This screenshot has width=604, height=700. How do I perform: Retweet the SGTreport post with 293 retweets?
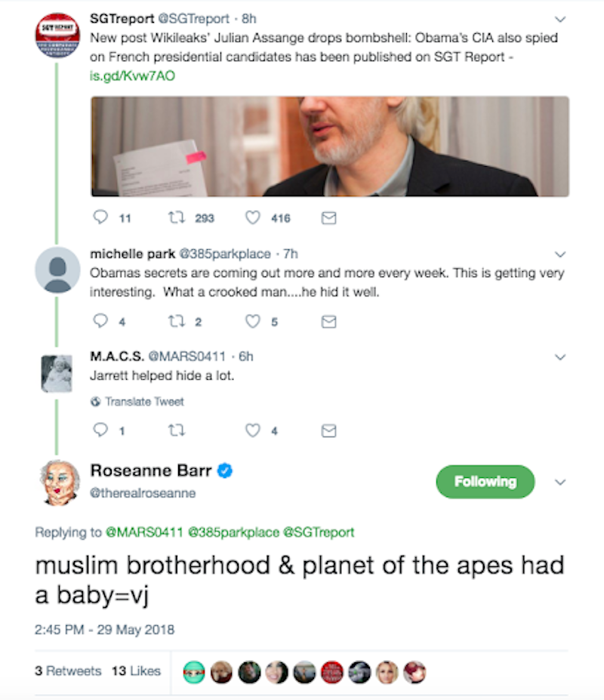[177, 217]
